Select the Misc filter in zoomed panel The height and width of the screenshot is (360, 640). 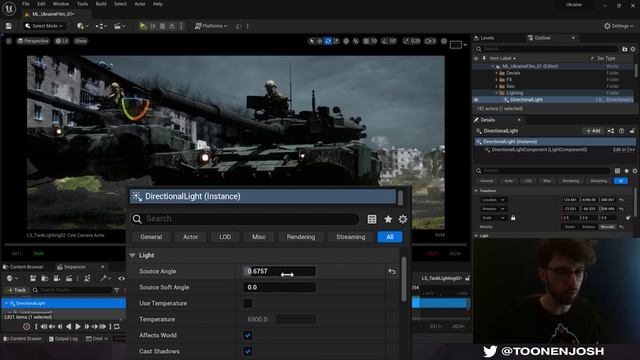(259, 237)
